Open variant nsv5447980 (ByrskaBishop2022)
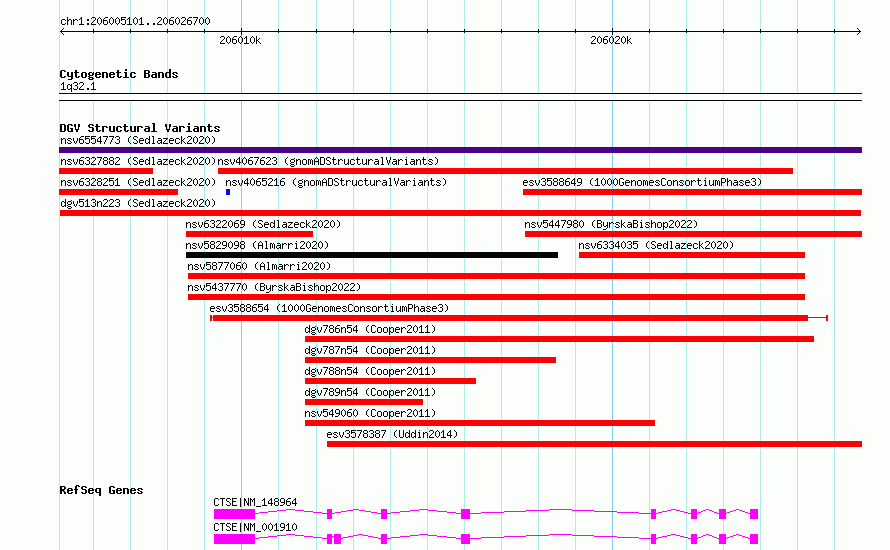The width and height of the screenshot is (890, 550). pos(611,224)
